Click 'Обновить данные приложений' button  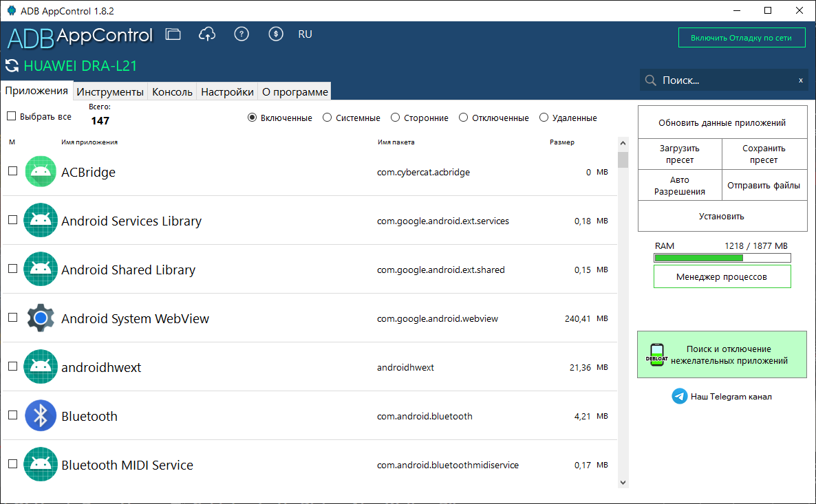(722, 123)
